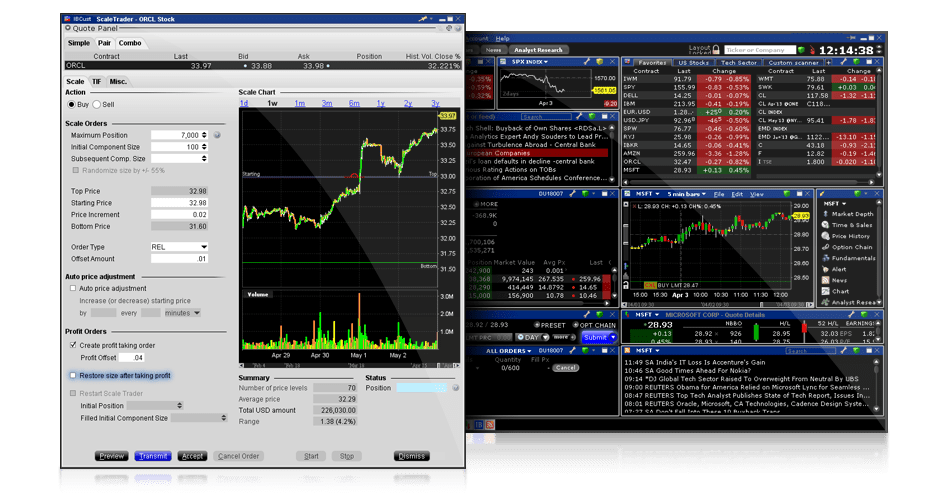Select the US Stocks watchlist tab
The height and width of the screenshot is (500, 948).
coord(694,62)
